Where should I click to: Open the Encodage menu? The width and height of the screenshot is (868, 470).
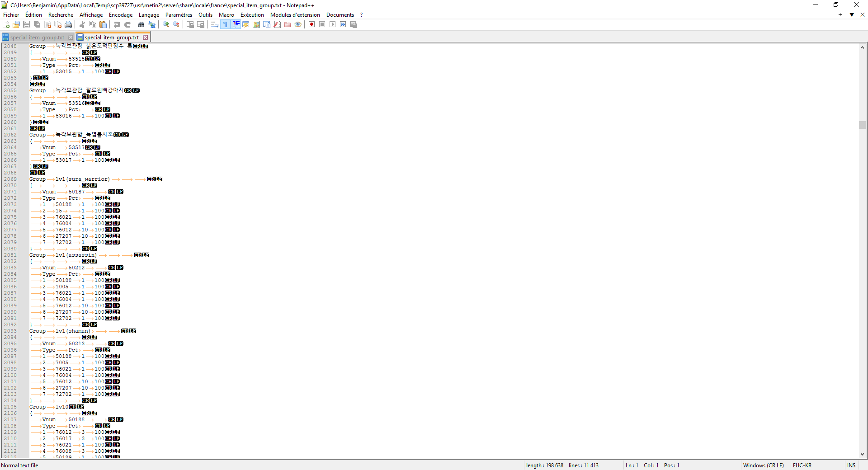click(x=121, y=15)
